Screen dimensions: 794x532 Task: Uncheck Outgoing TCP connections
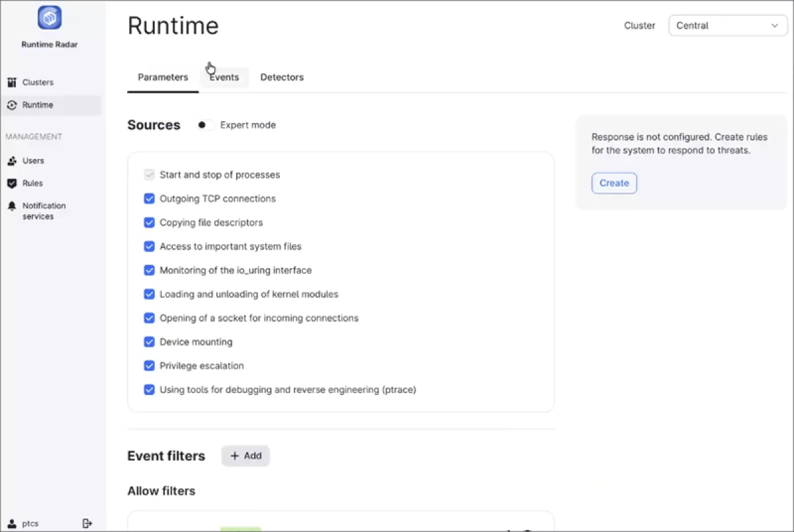[149, 199]
